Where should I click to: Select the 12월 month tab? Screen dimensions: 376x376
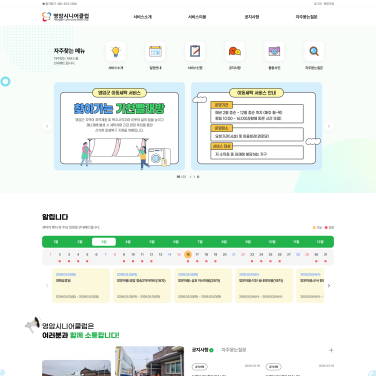coord(320,242)
